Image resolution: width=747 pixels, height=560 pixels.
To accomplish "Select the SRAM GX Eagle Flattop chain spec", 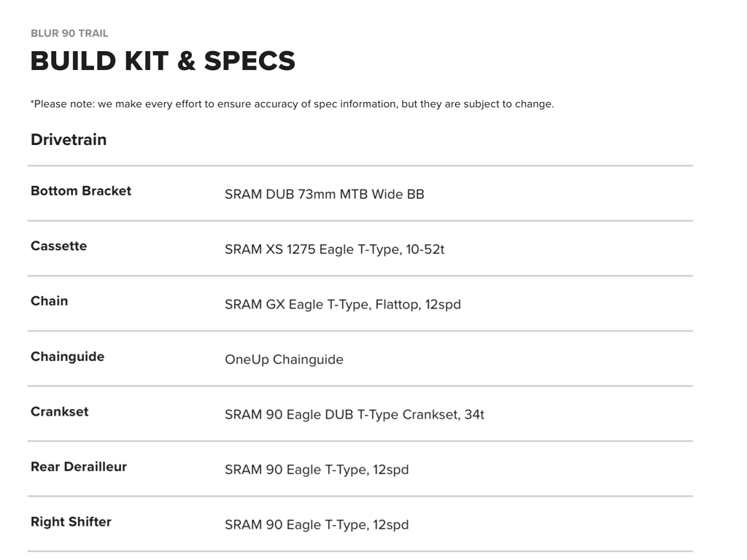I will [342, 305].
